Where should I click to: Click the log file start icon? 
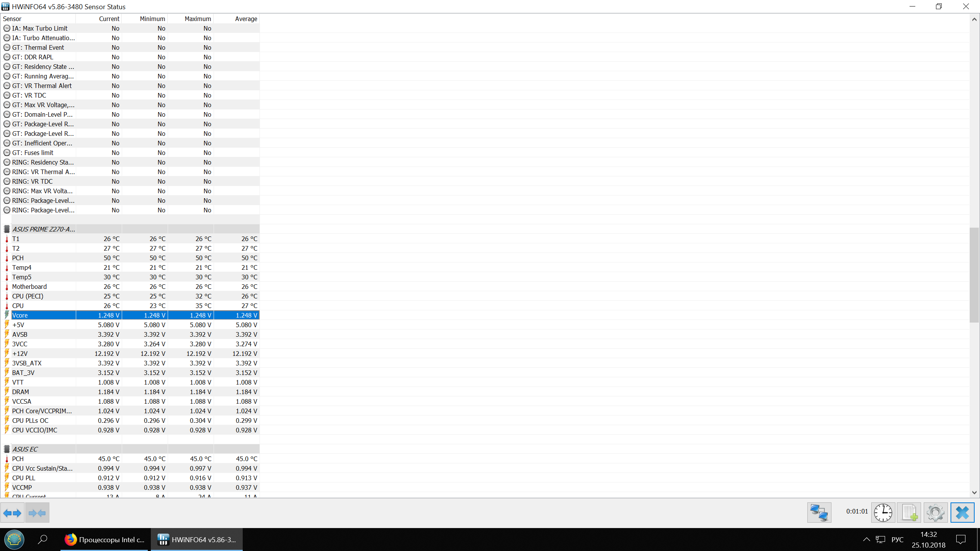coord(909,513)
